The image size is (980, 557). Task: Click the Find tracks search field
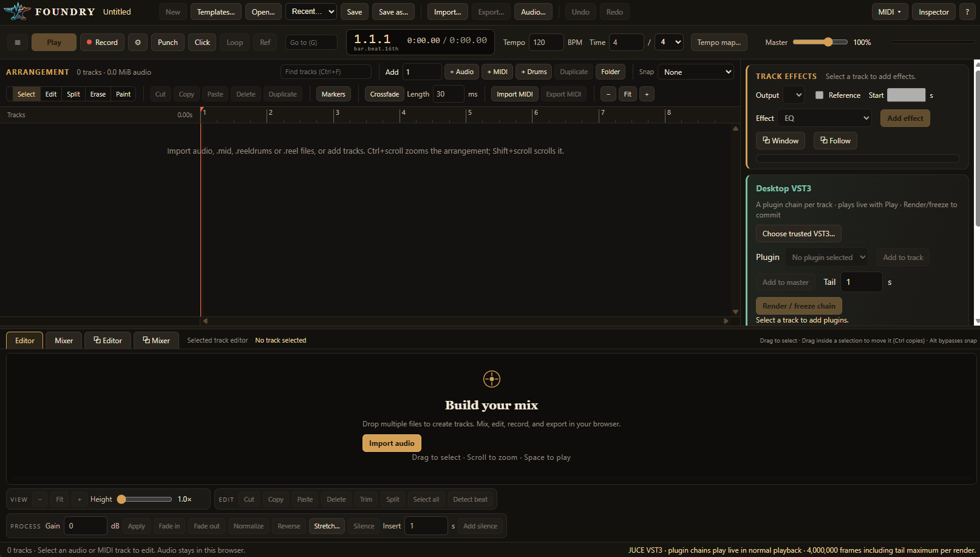pos(326,72)
